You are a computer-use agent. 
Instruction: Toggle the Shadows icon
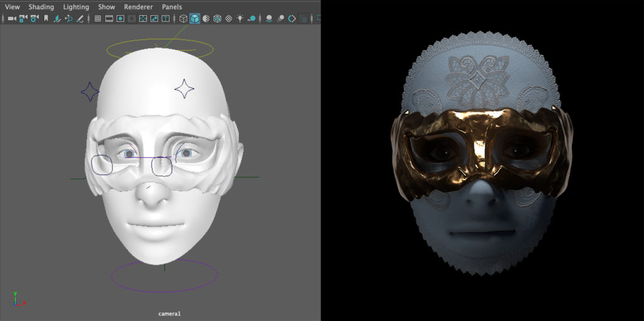(x=252, y=18)
